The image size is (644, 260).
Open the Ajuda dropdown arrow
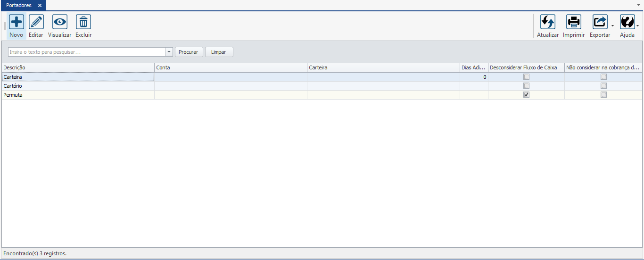pyautogui.click(x=638, y=26)
